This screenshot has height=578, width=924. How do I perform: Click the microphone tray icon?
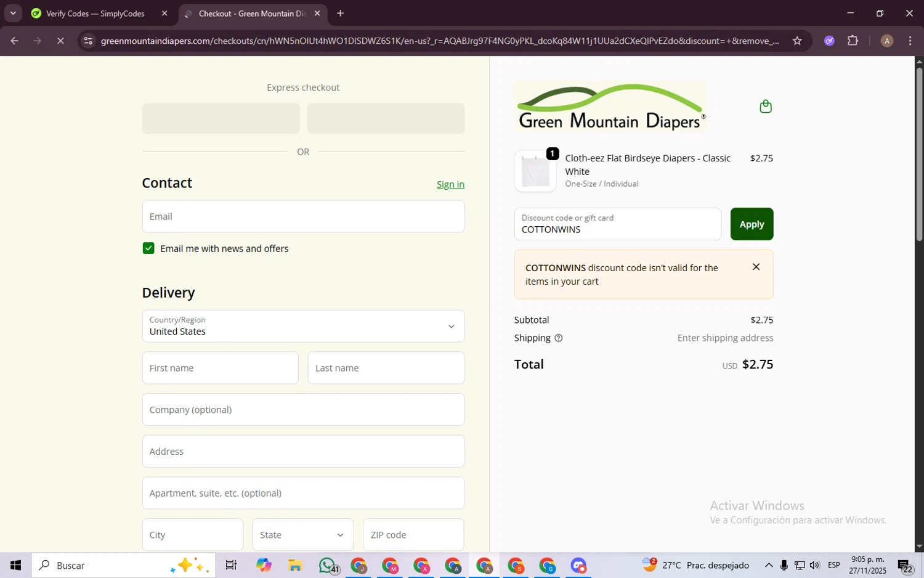[x=784, y=565]
